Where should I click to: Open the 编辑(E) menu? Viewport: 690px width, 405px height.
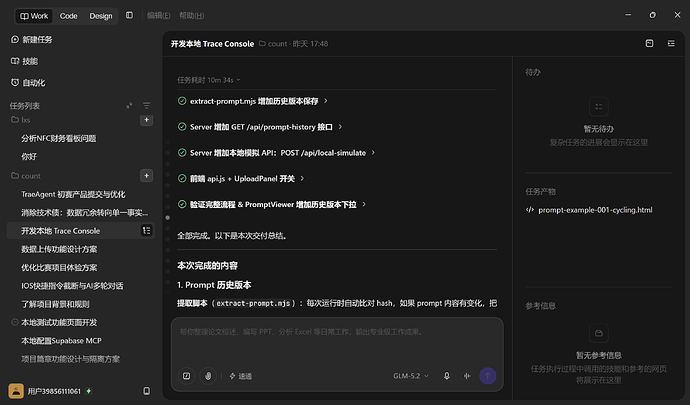[x=158, y=16]
